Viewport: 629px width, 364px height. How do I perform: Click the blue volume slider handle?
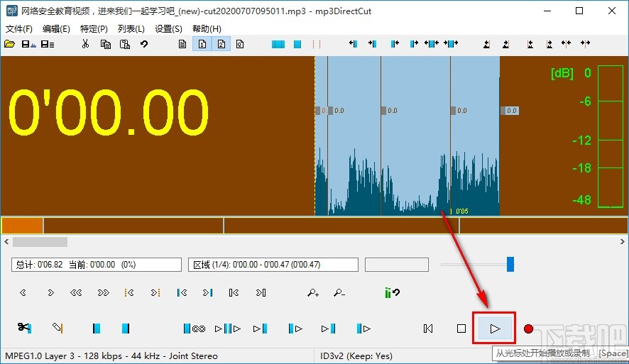(x=510, y=265)
